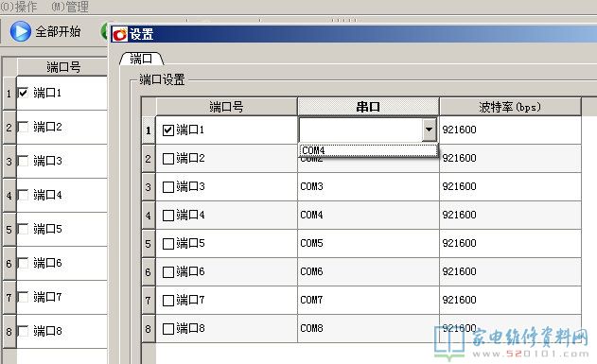Check 端口6 checkbox in settings table
This screenshot has width=597, height=364.
click(167, 272)
